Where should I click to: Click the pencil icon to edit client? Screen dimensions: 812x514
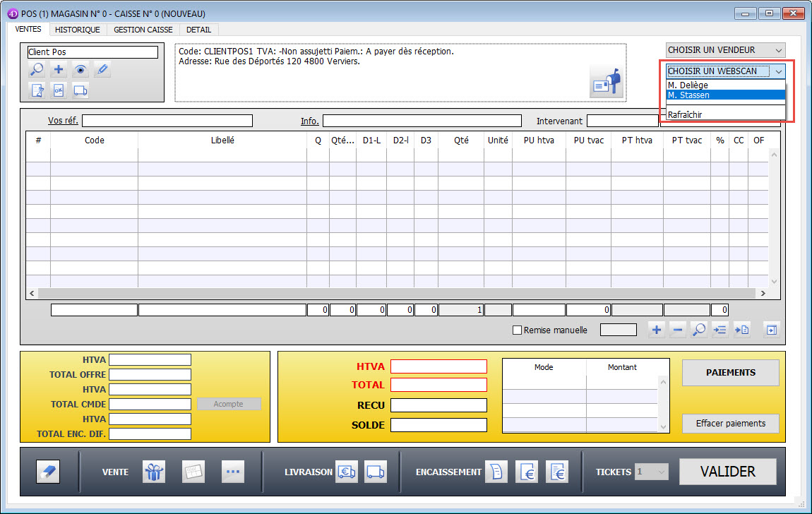(x=102, y=69)
